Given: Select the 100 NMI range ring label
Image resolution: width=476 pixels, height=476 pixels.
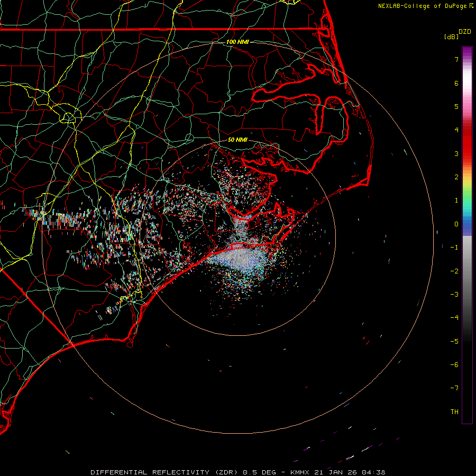Looking at the screenshot, I should pos(237,42).
